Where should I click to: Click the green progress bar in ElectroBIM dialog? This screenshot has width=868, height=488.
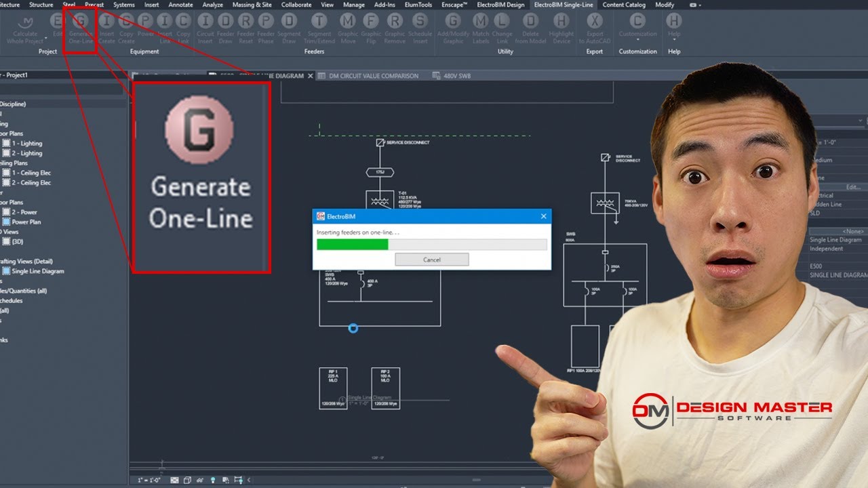tap(353, 244)
